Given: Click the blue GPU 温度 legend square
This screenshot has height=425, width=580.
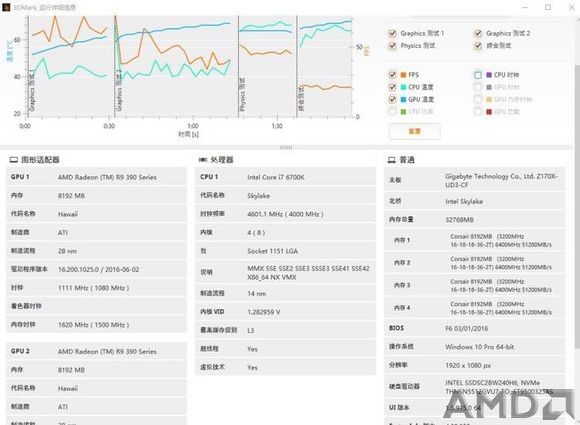Looking at the screenshot, I should [404, 99].
